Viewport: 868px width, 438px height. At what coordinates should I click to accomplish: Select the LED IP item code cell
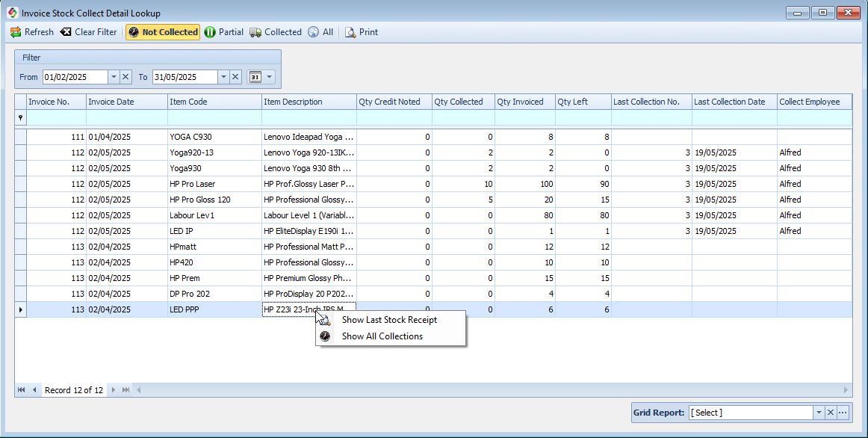(x=215, y=231)
